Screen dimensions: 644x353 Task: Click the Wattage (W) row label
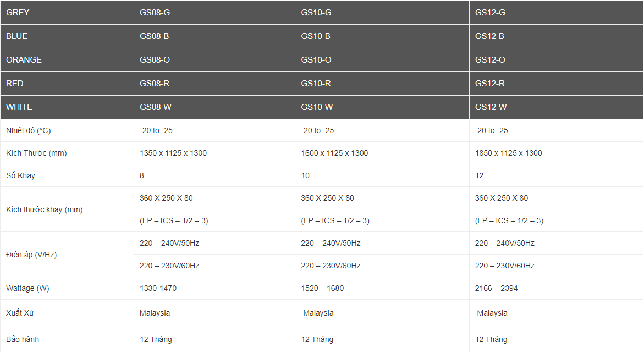coord(28,289)
